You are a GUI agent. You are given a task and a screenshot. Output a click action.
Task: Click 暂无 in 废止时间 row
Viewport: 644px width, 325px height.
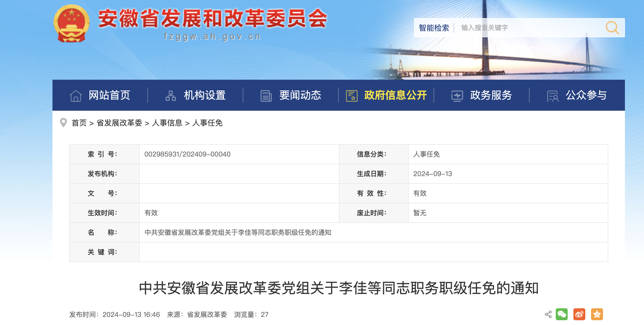420,213
